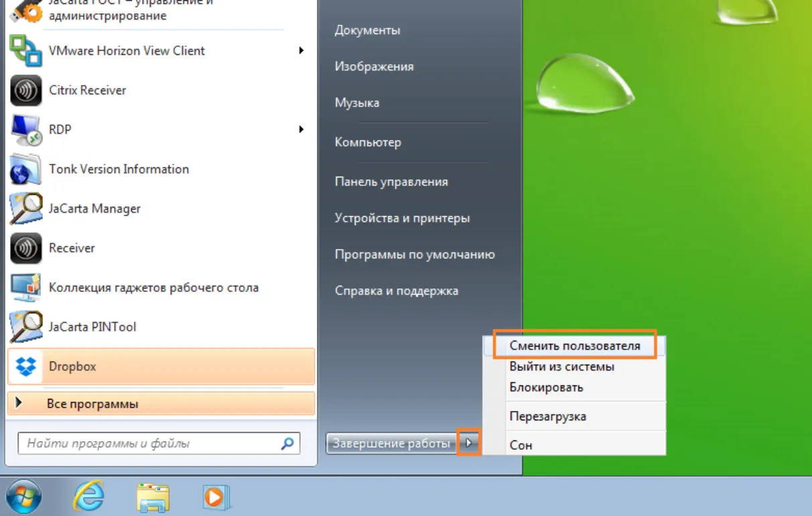The image size is (812, 516).
Task: Open Документы link
Action: (x=368, y=30)
